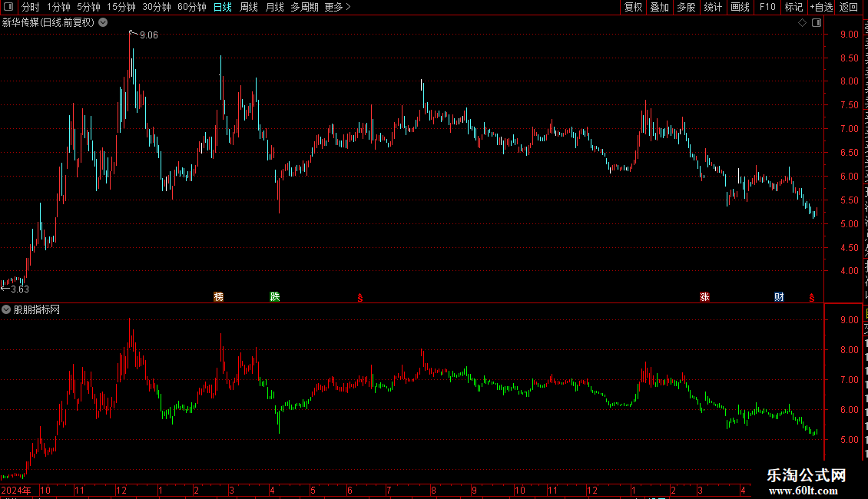This screenshot has height=499, width=868.
Task: Select the 15分钟 period
Action: coord(121,7)
